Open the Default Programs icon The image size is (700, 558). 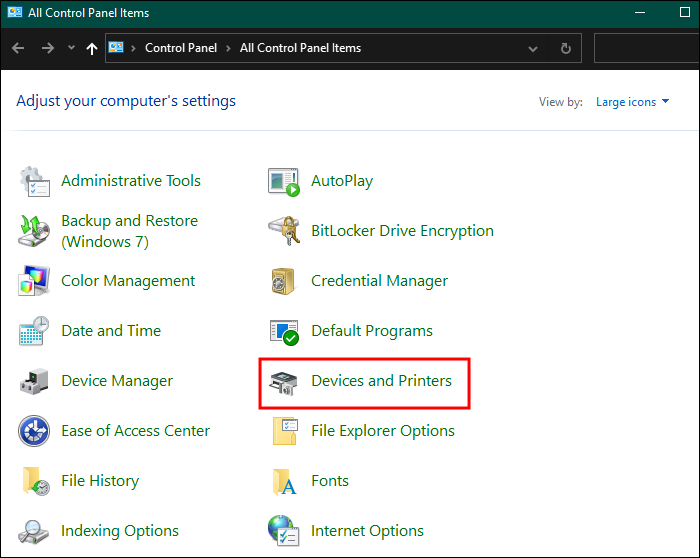pos(285,331)
